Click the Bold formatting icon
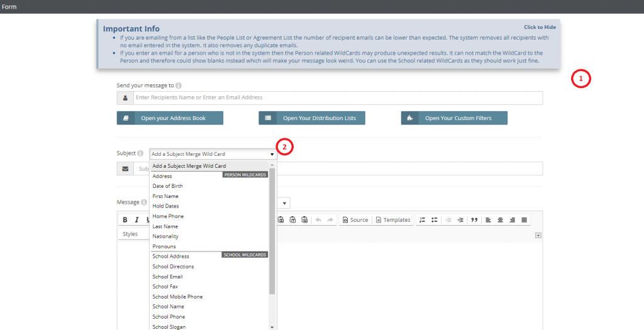This screenshot has width=644, height=330. (125, 220)
